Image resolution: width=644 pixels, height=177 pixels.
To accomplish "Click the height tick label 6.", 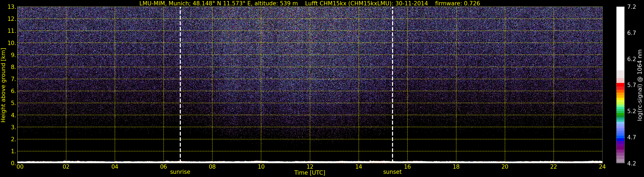I will pyautogui.click(x=13, y=91).
